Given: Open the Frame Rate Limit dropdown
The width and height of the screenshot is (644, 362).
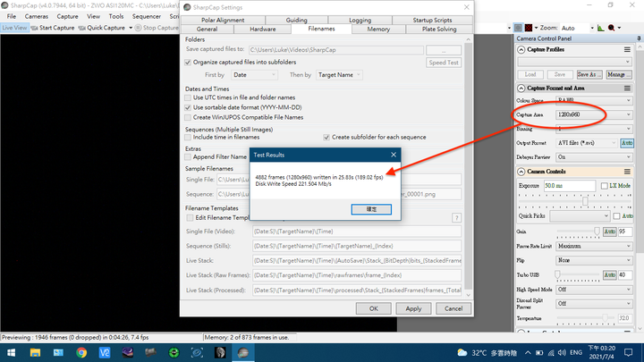Looking at the screenshot, I should (x=594, y=246).
